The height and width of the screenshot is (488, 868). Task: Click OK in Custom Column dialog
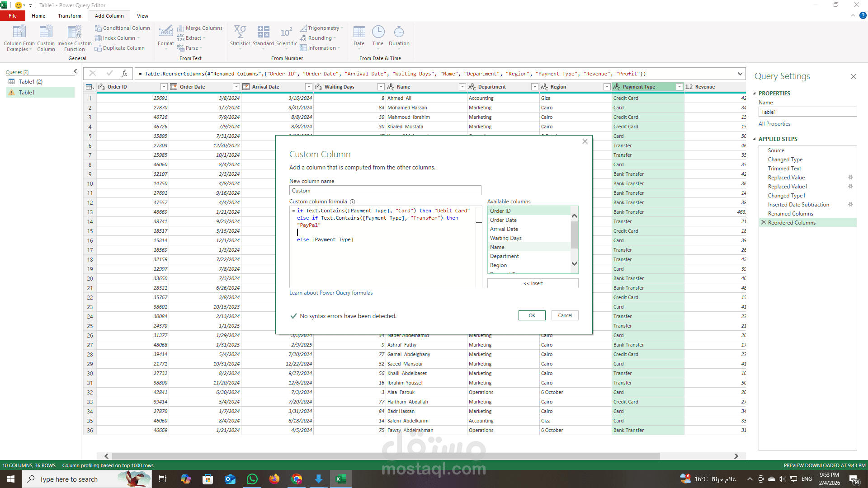(532, 315)
